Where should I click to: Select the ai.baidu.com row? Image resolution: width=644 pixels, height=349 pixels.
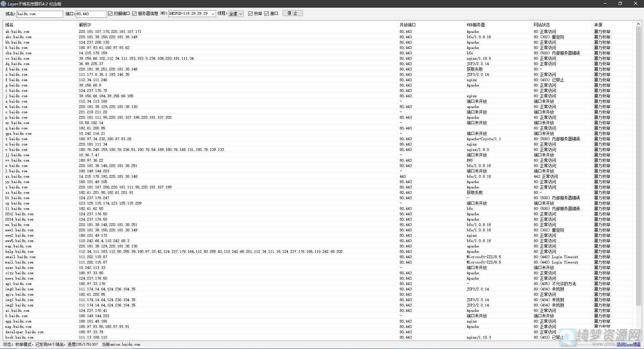pyautogui.click(x=319, y=310)
